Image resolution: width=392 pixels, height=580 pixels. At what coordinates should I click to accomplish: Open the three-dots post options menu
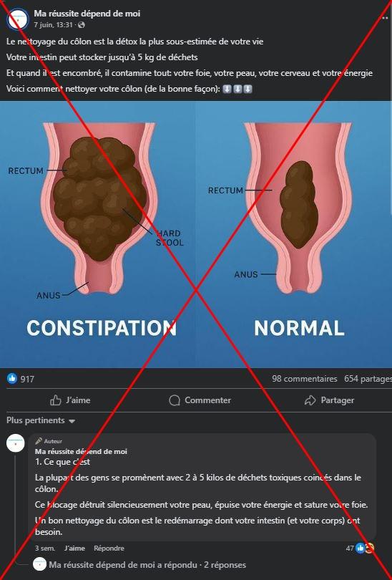pyautogui.click(x=385, y=17)
